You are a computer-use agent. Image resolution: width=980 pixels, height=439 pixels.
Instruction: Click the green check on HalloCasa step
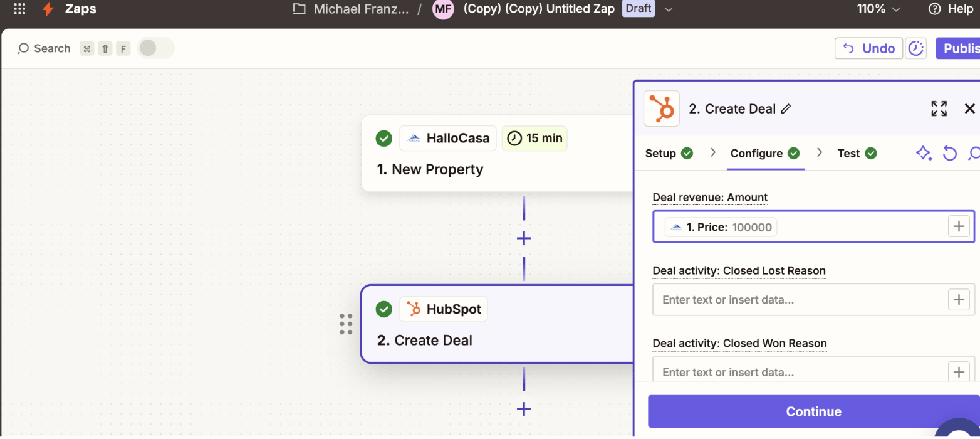coord(384,138)
